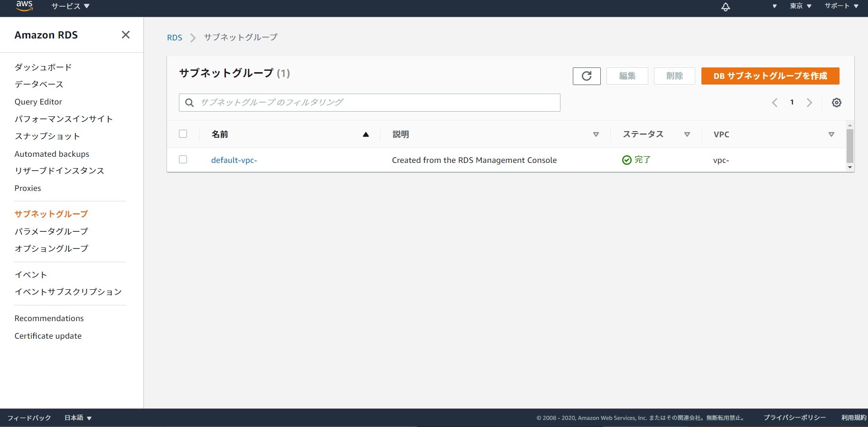Open スナップショット page

pyautogui.click(x=47, y=136)
